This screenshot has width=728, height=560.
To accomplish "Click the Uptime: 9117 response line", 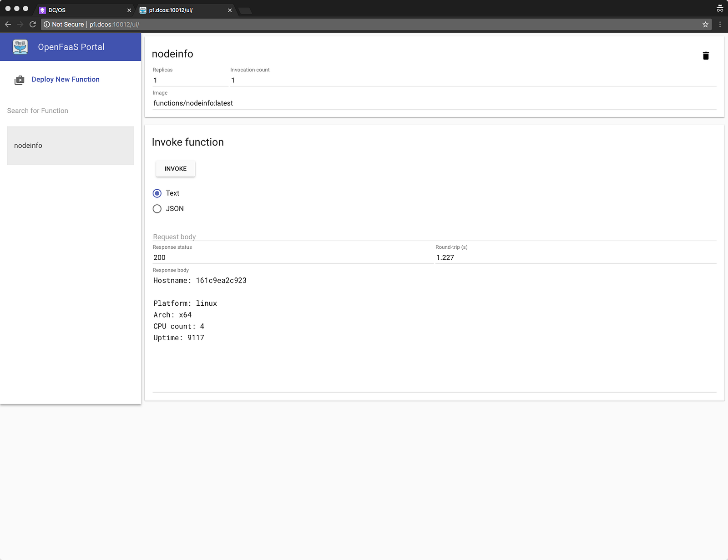I will point(179,338).
